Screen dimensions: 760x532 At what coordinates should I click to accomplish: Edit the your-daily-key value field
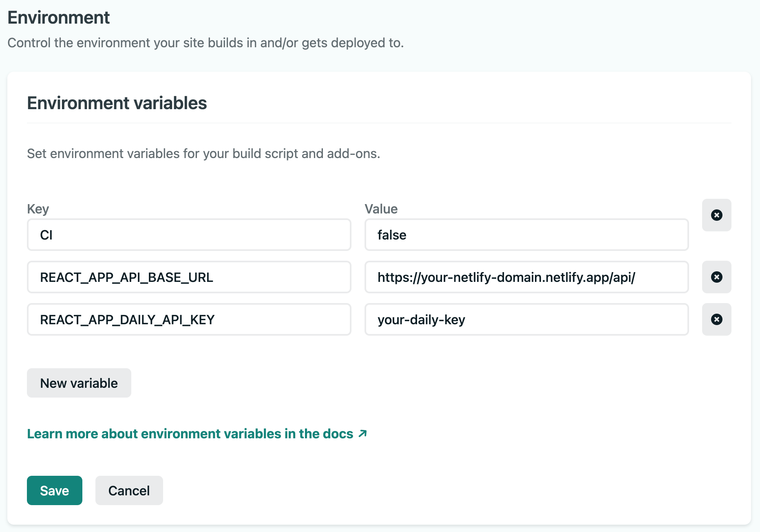(527, 319)
